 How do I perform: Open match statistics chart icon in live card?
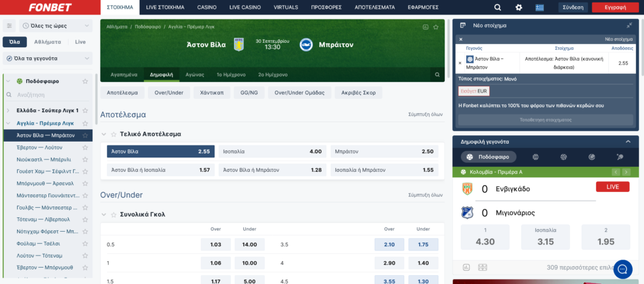point(466,268)
